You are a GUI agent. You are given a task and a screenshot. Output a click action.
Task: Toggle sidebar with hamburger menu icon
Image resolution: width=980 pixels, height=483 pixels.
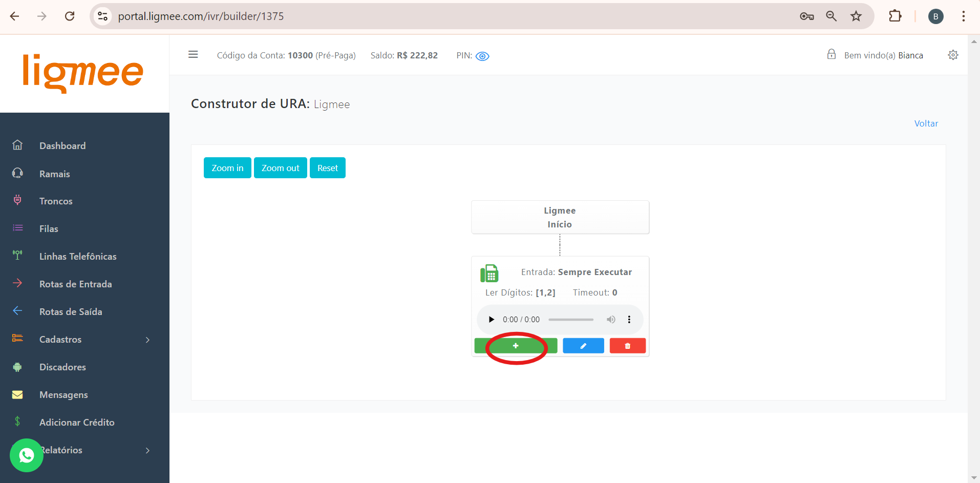193,54
